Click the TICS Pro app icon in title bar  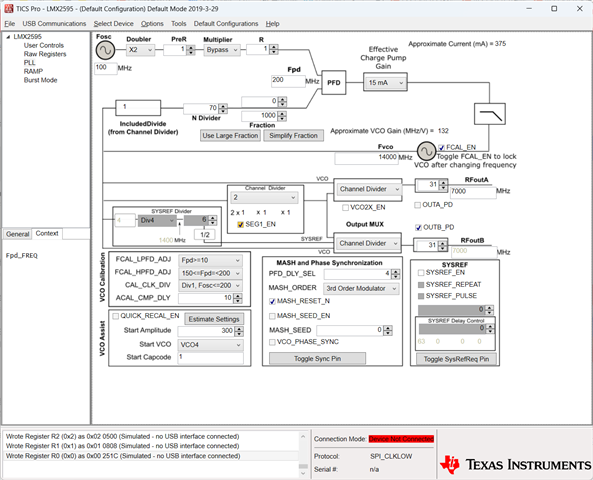click(8, 8)
